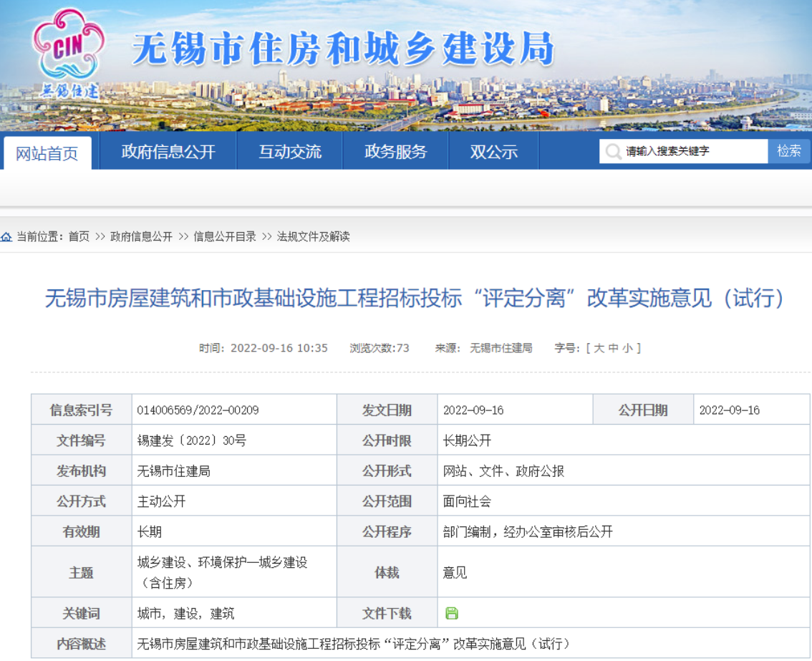The width and height of the screenshot is (812, 661).
Task: Click the article title heading
Action: click(x=415, y=298)
